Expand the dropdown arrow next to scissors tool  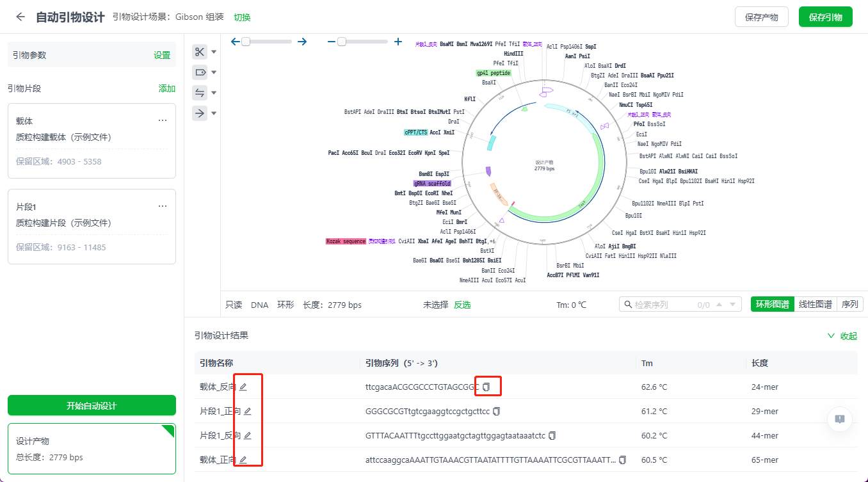(x=214, y=52)
